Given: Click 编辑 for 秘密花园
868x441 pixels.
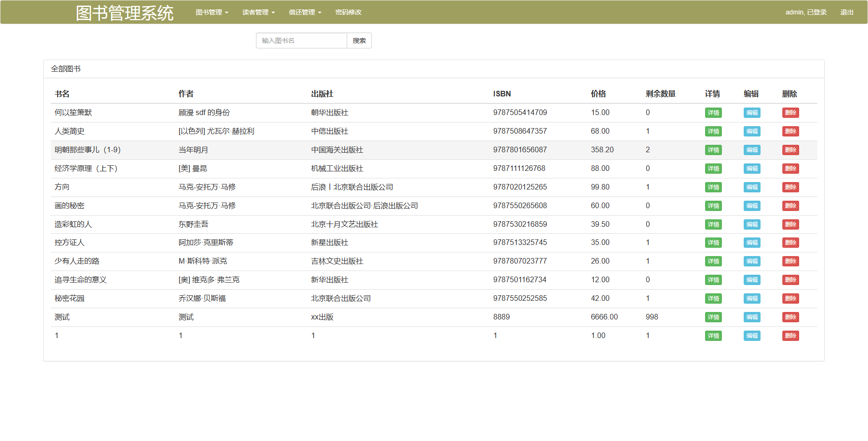Looking at the screenshot, I should coord(752,299).
